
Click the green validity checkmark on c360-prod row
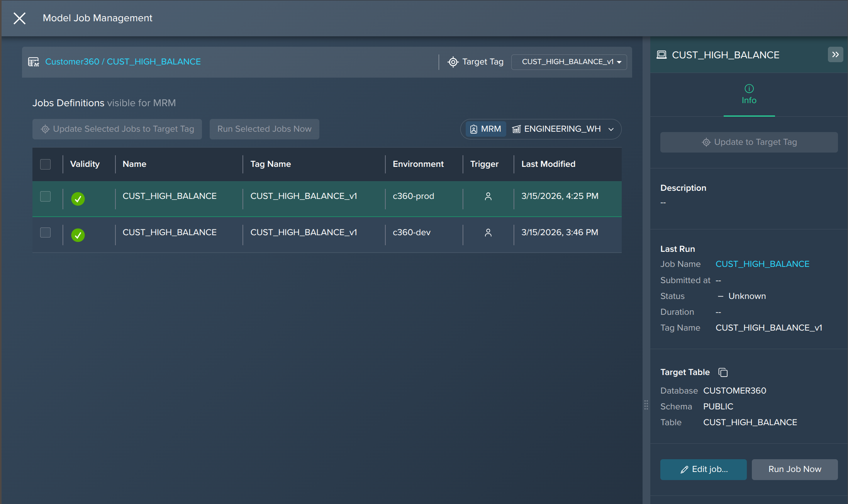(x=78, y=199)
